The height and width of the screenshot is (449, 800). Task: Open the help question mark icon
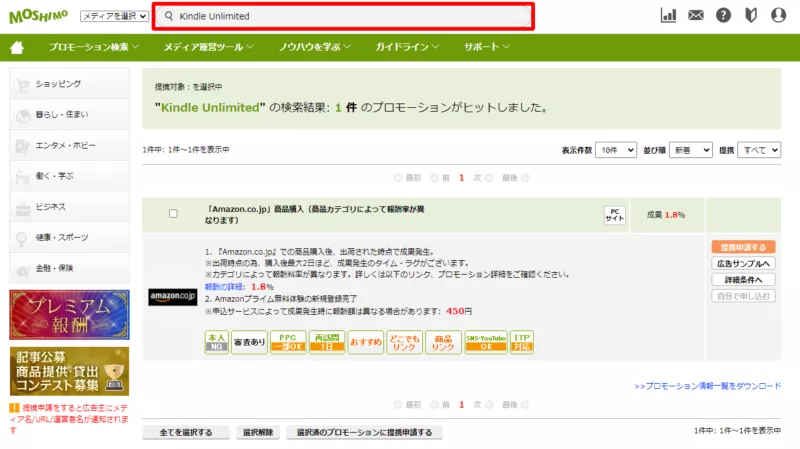point(723,15)
